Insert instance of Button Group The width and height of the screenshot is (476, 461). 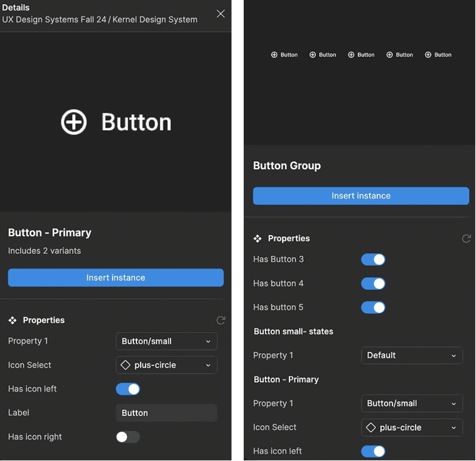361,196
